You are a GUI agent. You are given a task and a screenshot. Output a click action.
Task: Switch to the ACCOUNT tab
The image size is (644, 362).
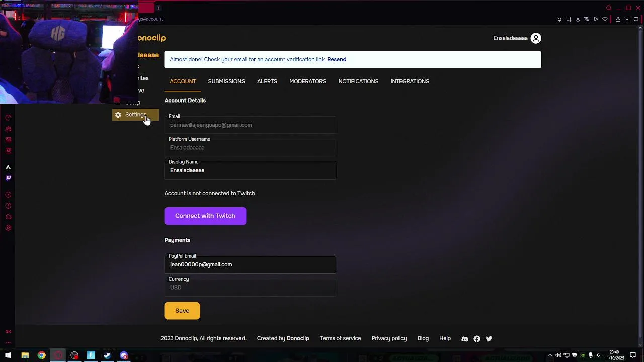coord(183,81)
